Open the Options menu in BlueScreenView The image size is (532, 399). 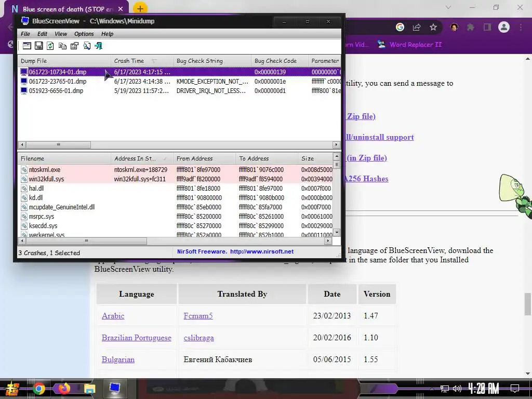(84, 34)
